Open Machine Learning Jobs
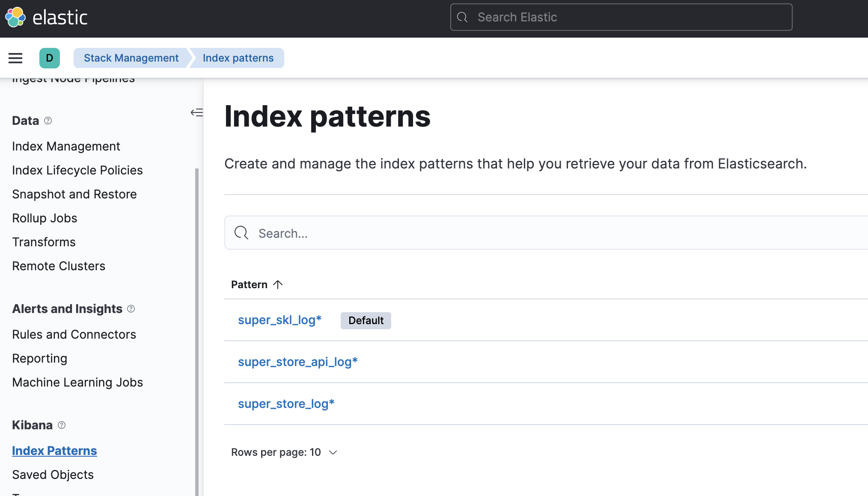Image resolution: width=868 pixels, height=496 pixels. click(77, 382)
